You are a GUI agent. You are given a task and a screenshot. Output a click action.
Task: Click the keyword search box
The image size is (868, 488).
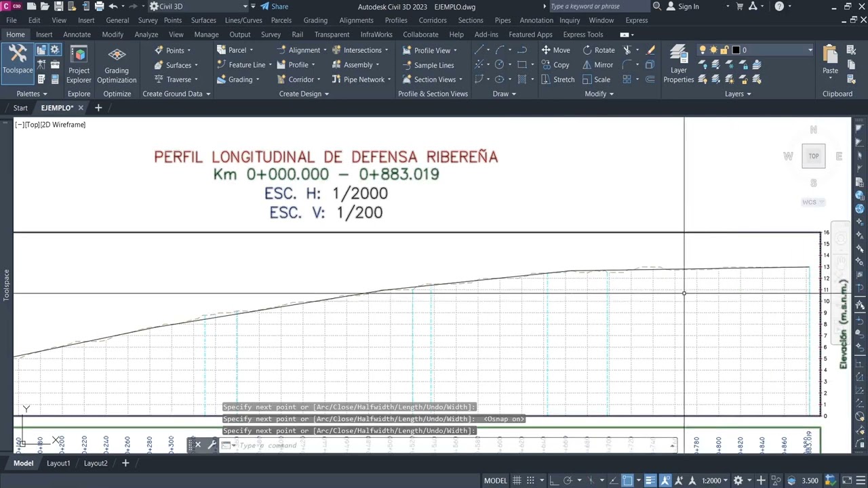(x=599, y=7)
